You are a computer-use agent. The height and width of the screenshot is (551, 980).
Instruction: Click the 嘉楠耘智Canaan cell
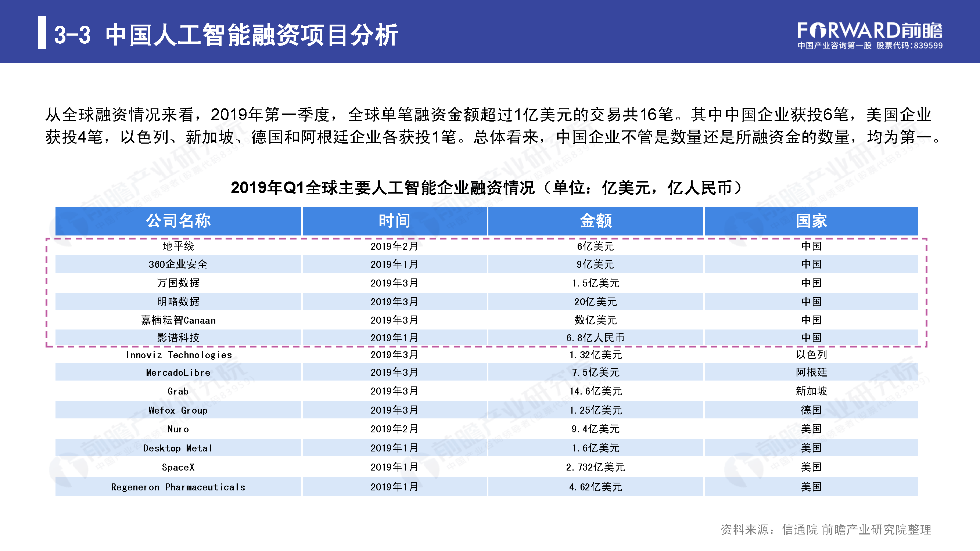(x=178, y=320)
